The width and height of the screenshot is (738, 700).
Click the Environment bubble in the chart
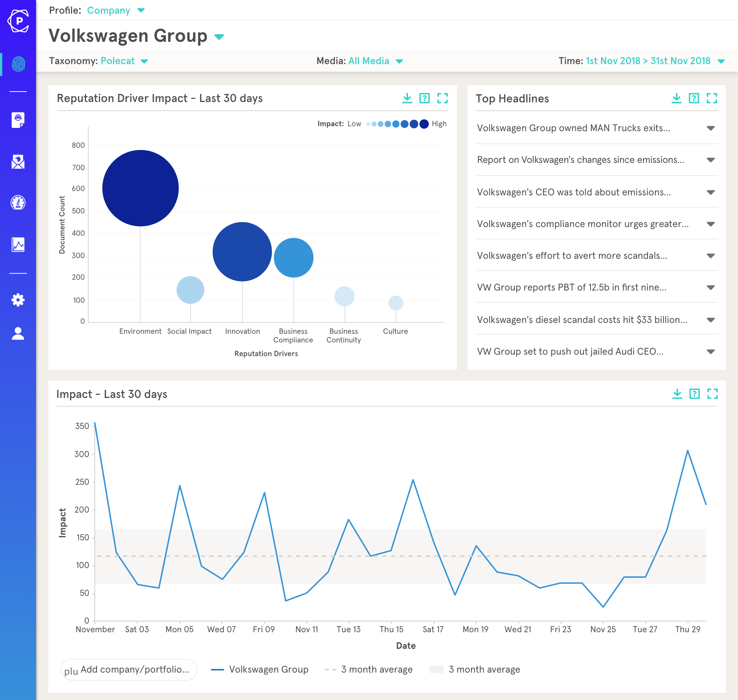[140, 188]
